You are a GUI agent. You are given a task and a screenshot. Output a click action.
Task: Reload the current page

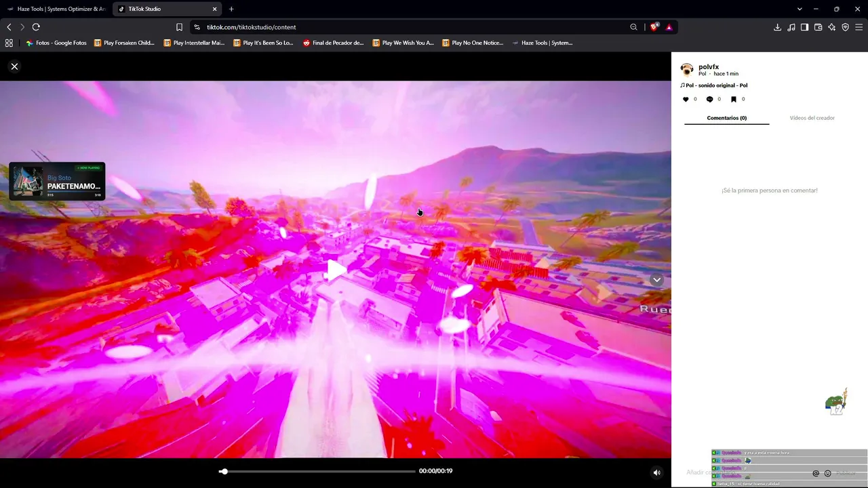pyautogui.click(x=36, y=27)
